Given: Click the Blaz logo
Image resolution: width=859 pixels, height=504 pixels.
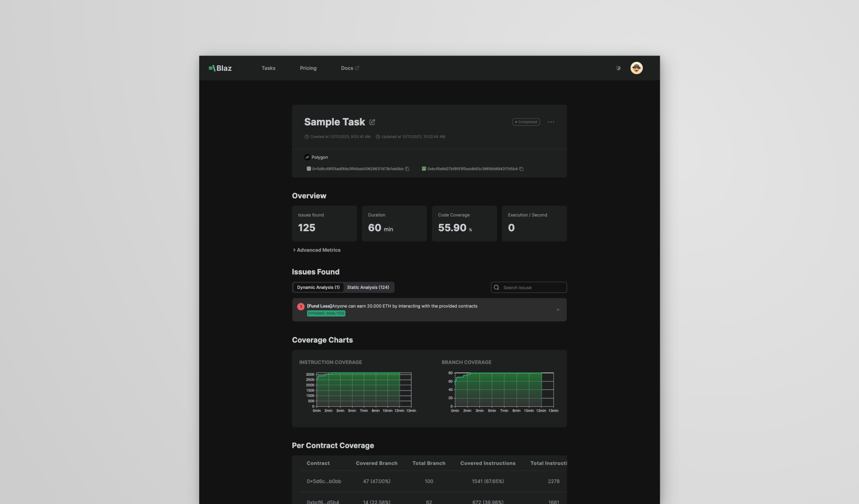Looking at the screenshot, I should pyautogui.click(x=220, y=68).
